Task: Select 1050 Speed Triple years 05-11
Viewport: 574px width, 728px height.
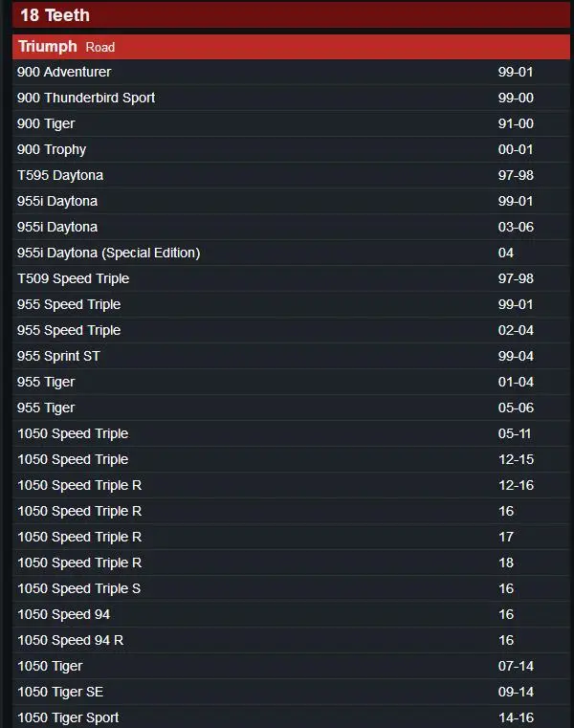Action: click(73, 433)
